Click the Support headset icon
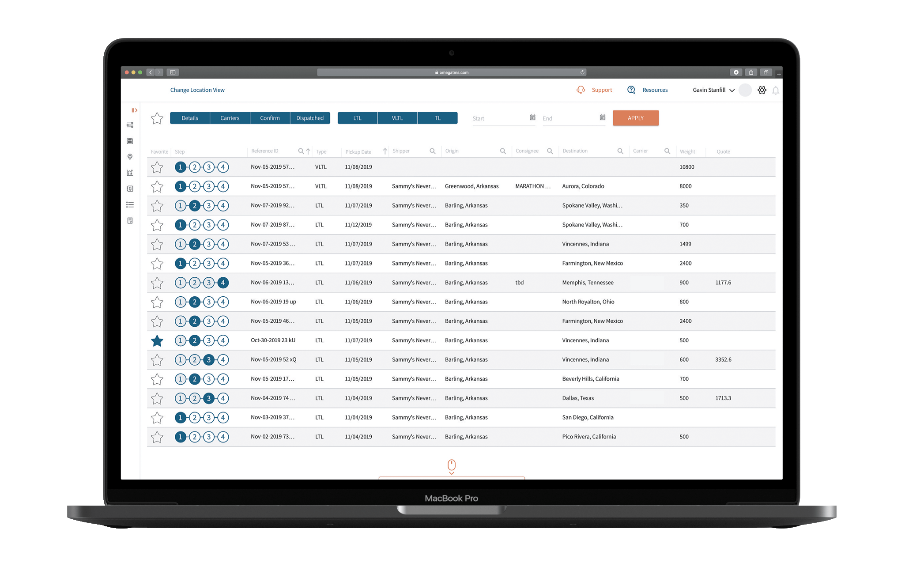Screen dimensions: 924x563 pyautogui.click(x=581, y=90)
